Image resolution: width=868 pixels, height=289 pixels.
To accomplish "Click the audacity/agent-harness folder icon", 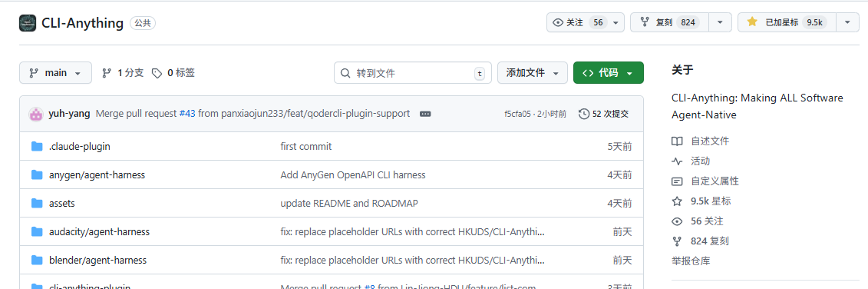I will point(37,231).
